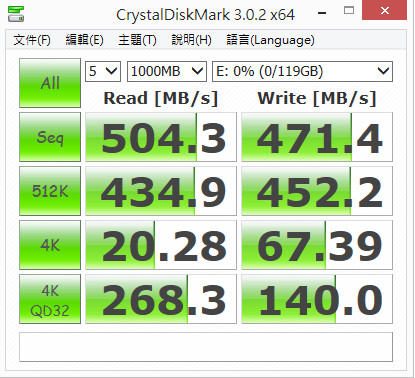The width and height of the screenshot is (415, 378).
Task: Click the 4K QD32 read result 268.3
Action: coord(161,299)
